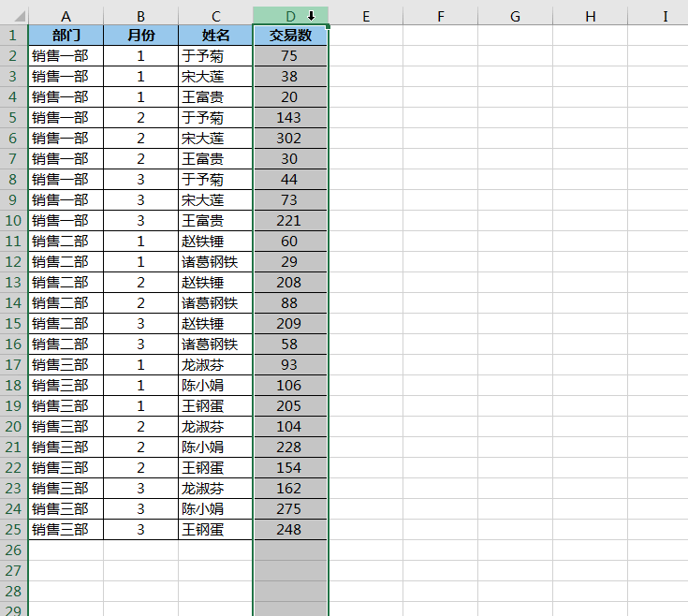Select cell with value 93
This screenshot has height=616, width=688.
coord(290,364)
